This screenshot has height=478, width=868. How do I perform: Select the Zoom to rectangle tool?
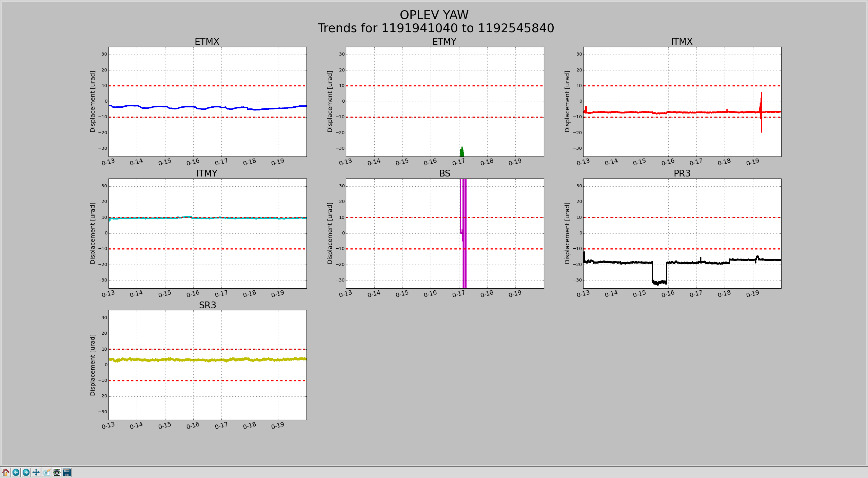tap(46, 472)
